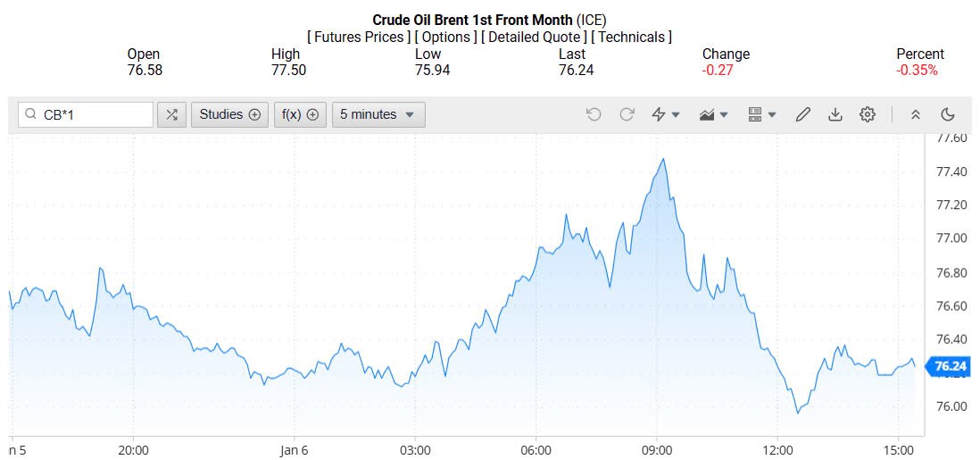Expand the 5 minutes interval dropdown

pos(378,114)
